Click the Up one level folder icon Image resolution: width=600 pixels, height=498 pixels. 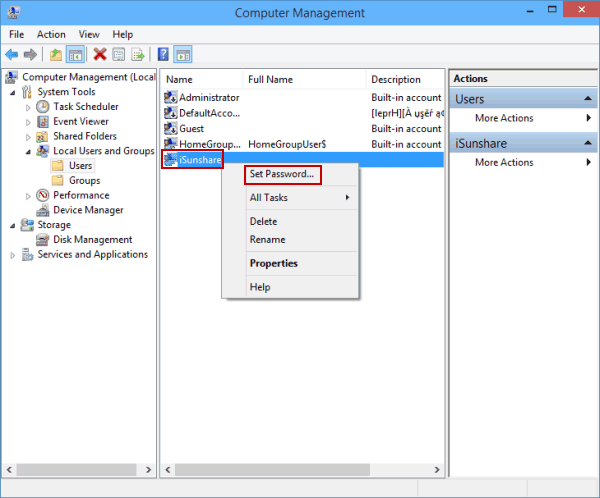coord(55,55)
